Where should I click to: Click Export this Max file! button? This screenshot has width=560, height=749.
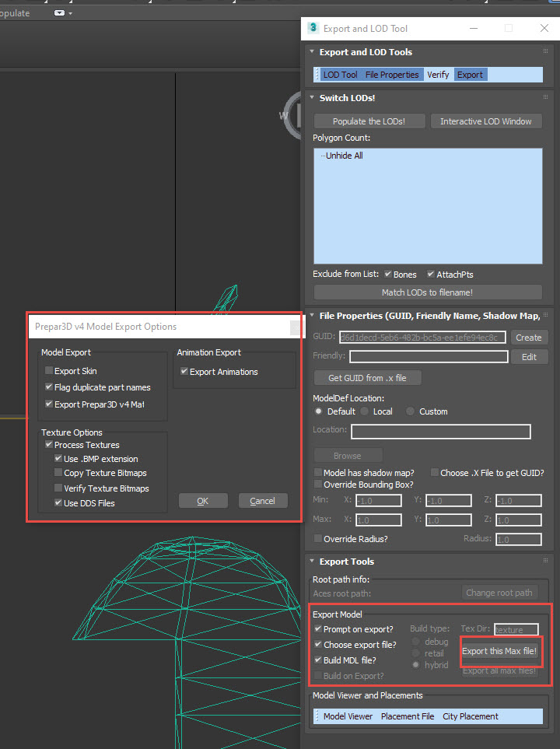click(499, 651)
